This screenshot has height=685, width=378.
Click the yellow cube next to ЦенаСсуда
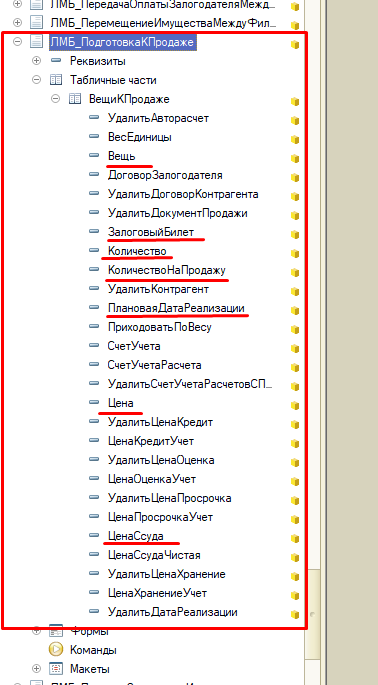click(295, 538)
